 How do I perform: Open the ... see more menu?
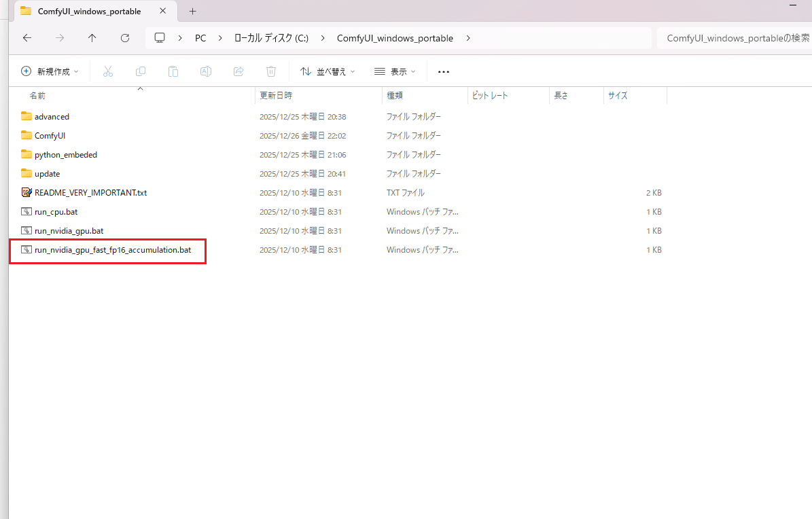click(443, 71)
